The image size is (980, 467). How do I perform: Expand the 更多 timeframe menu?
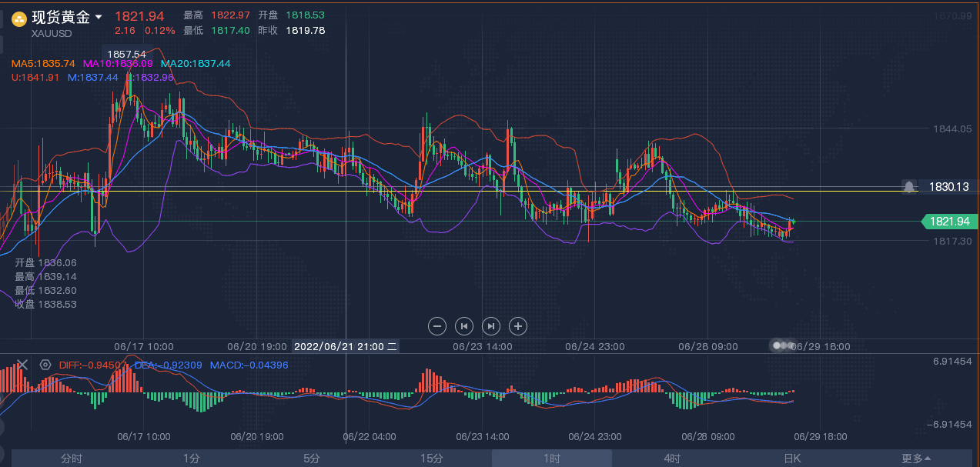click(x=916, y=459)
